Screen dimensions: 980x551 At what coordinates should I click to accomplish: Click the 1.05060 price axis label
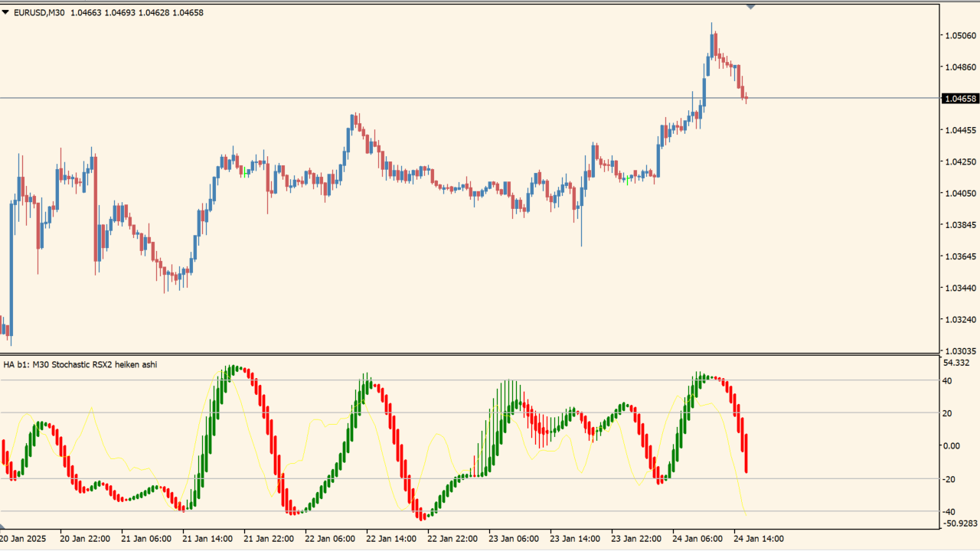point(960,35)
